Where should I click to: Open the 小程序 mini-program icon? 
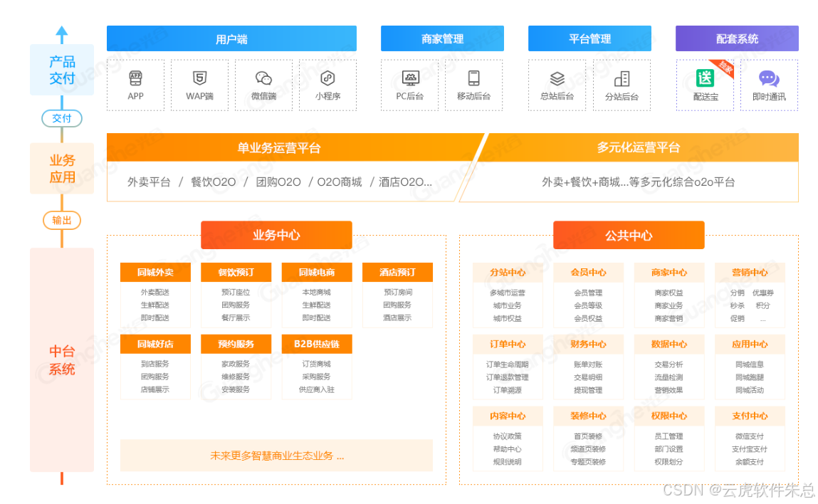(327, 78)
